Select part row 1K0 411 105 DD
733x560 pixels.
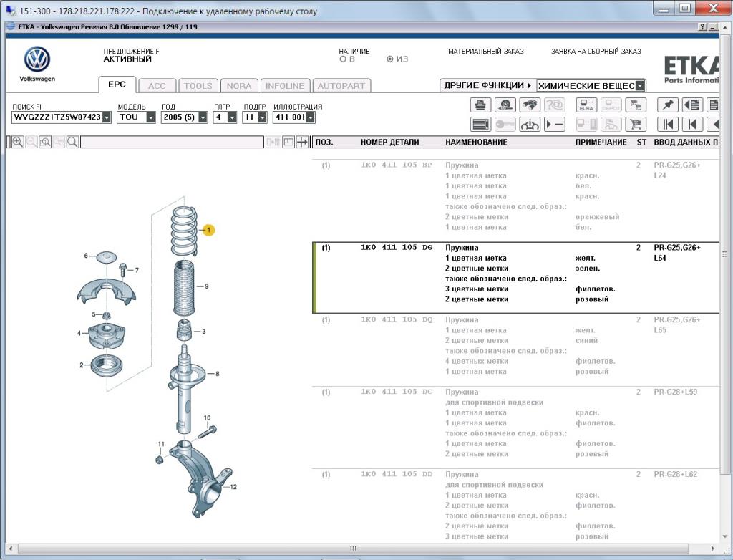click(515, 506)
